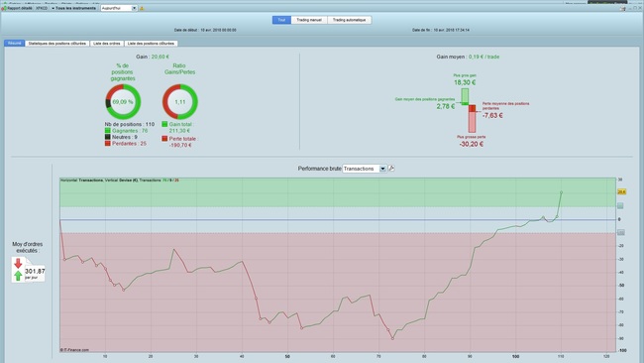Click the lowest data point near transaction 73
Image resolution: width=644 pixels, height=363 pixels.
click(392, 339)
